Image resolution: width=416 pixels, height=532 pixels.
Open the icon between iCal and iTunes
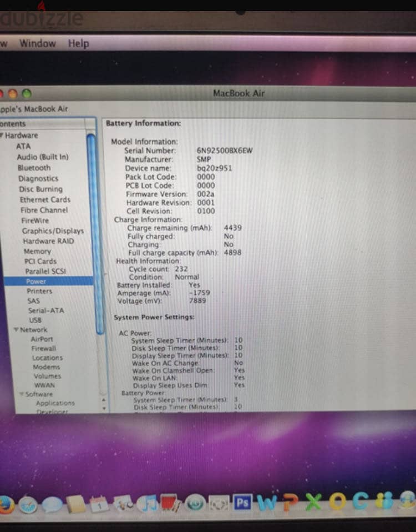point(123,504)
